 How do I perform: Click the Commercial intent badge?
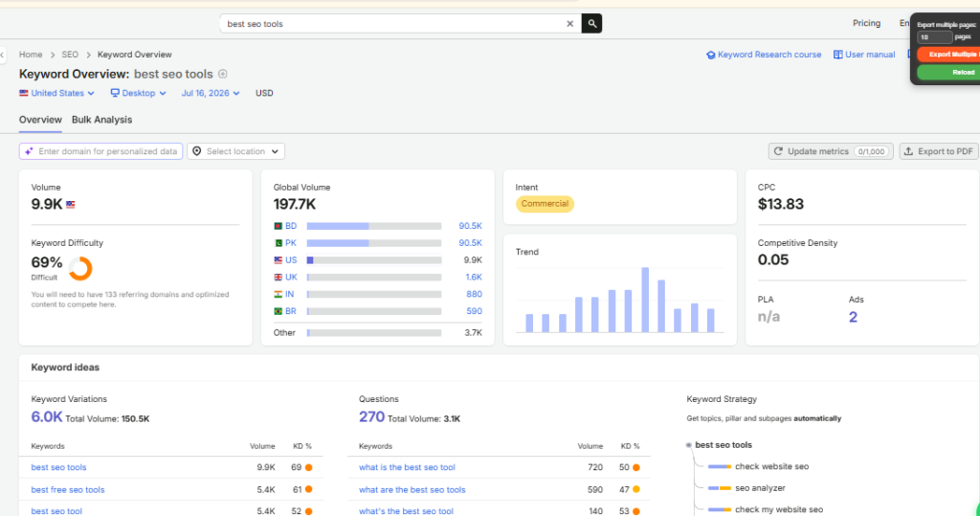tap(545, 204)
